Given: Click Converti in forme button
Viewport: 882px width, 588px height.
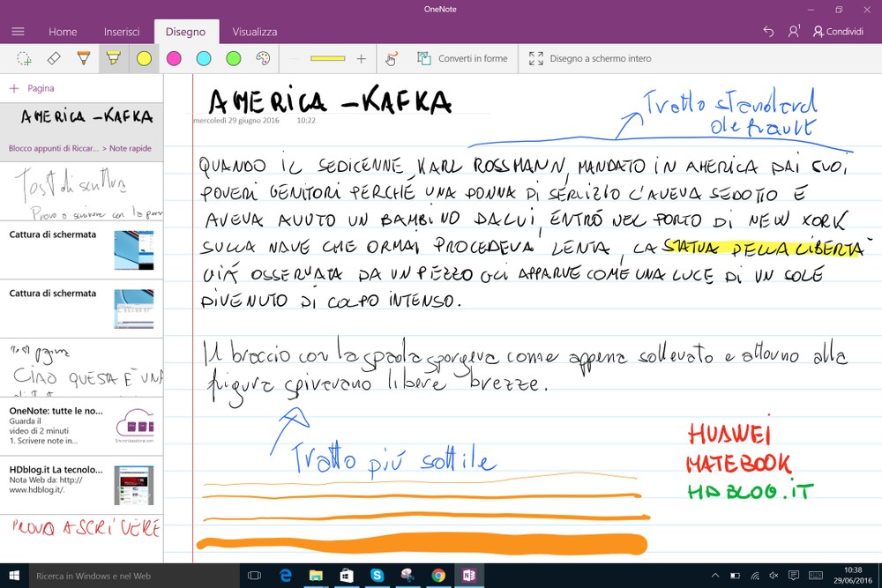Looking at the screenshot, I should tap(462, 58).
